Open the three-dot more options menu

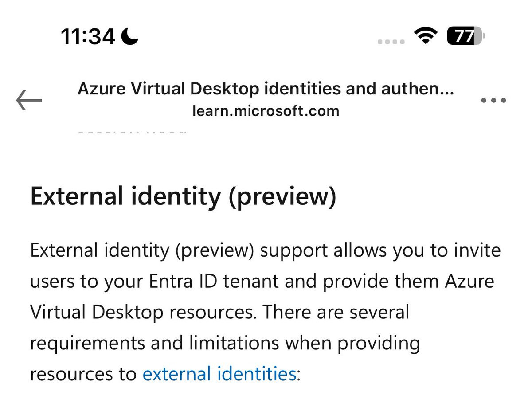(493, 100)
